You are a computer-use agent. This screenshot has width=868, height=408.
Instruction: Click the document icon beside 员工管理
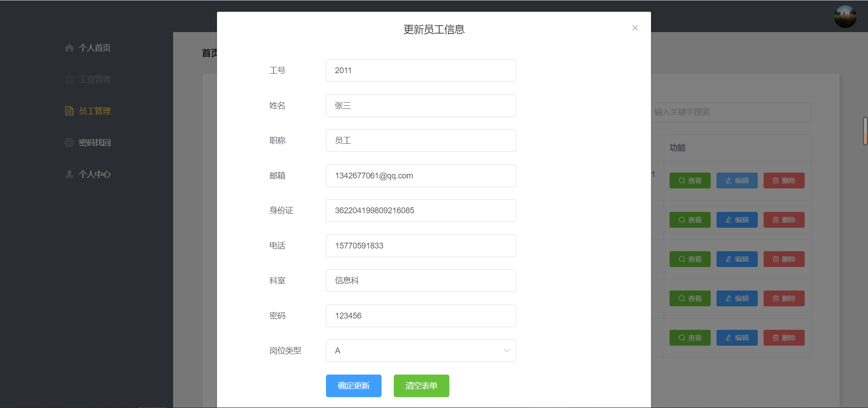click(69, 111)
